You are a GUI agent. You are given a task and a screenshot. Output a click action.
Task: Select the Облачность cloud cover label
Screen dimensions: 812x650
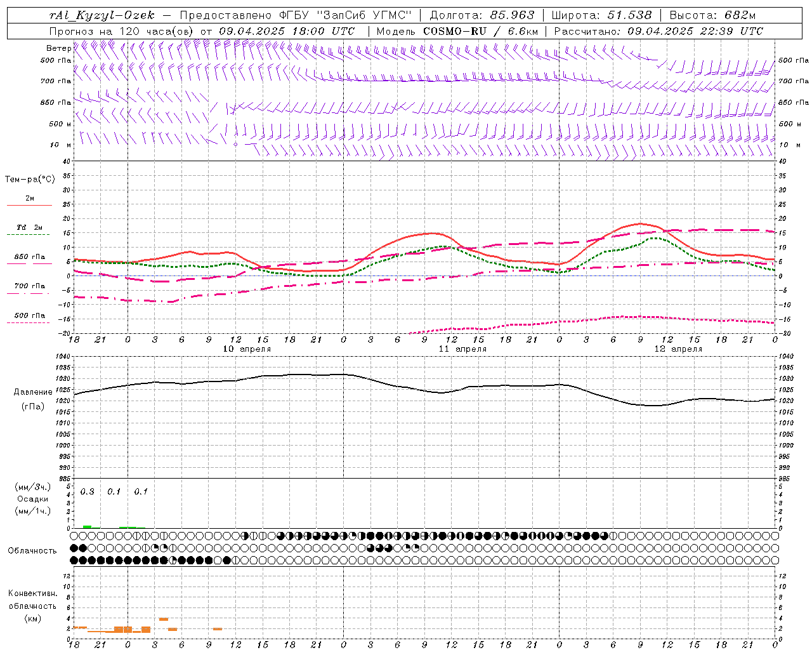(32, 551)
